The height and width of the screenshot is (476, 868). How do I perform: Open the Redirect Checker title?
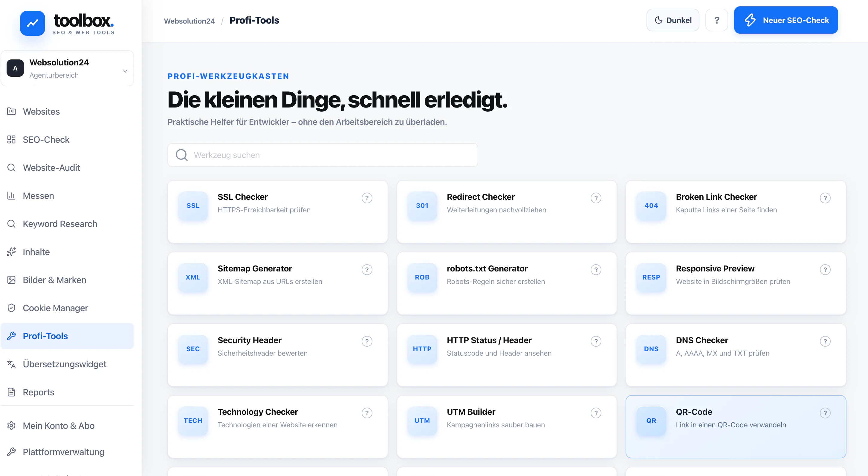coord(481,197)
